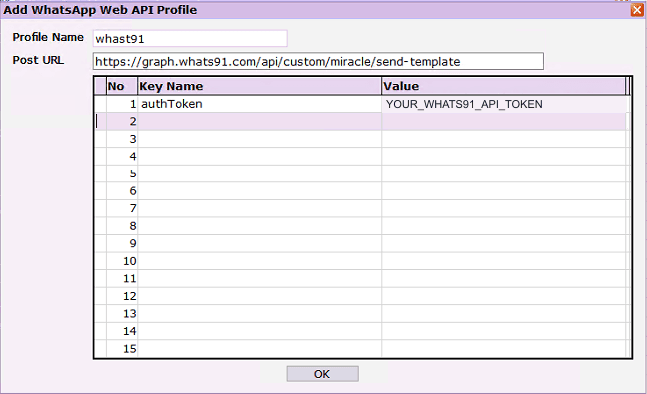Click the No column header
Viewport: 647px width, 394px height.
click(x=122, y=86)
